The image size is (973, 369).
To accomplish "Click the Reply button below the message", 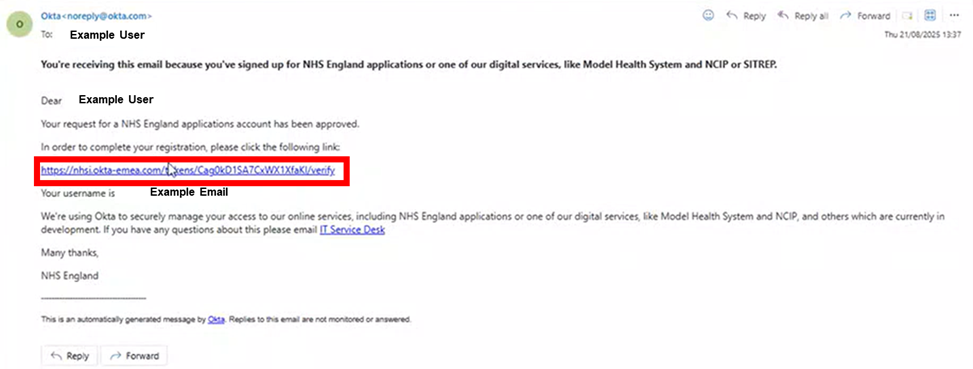I will point(70,356).
